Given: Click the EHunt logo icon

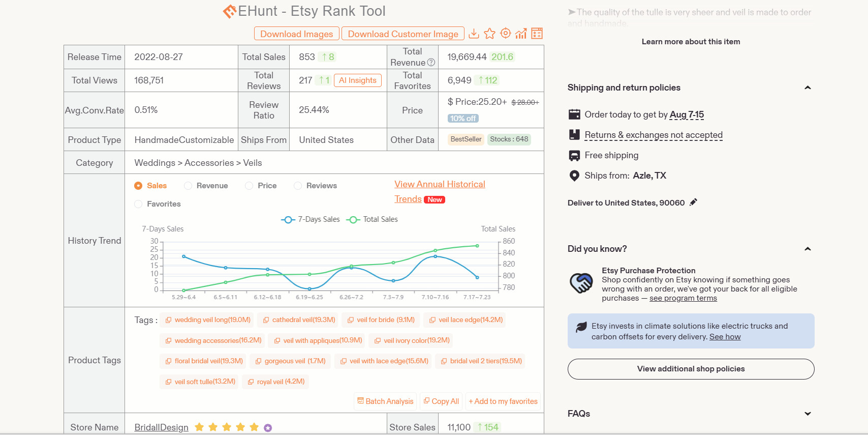Looking at the screenshot, I should pos(229,11).
